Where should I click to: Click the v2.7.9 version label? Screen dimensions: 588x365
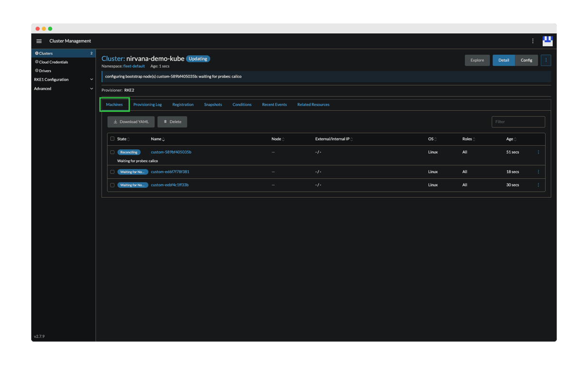point(39,336)
